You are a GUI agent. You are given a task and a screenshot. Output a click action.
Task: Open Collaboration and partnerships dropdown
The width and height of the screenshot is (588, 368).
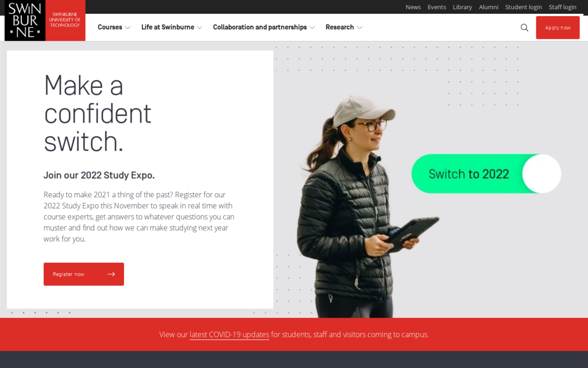[x=264, y=27]
